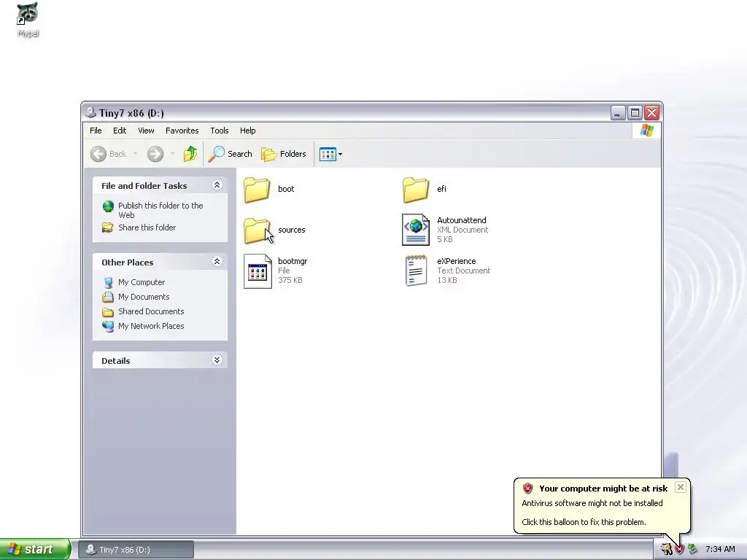Open the Views dropdown button
747x560 pixels.
point(330,155)
